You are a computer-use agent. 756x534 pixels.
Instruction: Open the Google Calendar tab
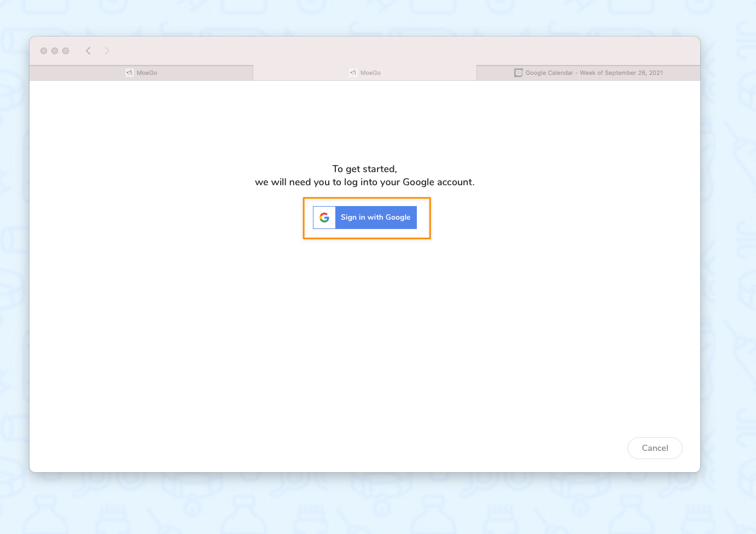(x=589, y=73)
